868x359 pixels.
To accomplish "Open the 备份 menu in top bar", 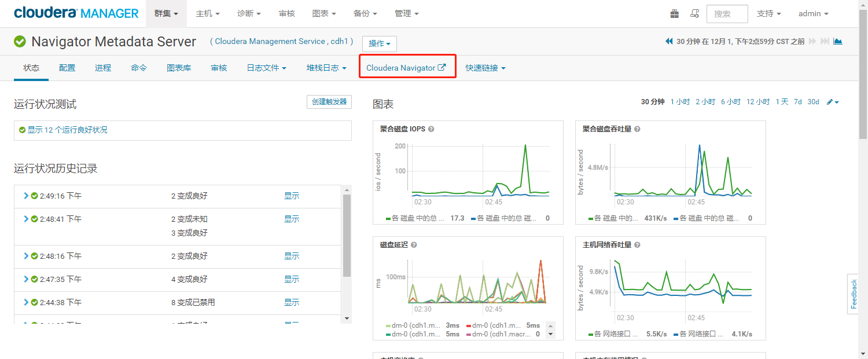I will click(x=365, y=13).
